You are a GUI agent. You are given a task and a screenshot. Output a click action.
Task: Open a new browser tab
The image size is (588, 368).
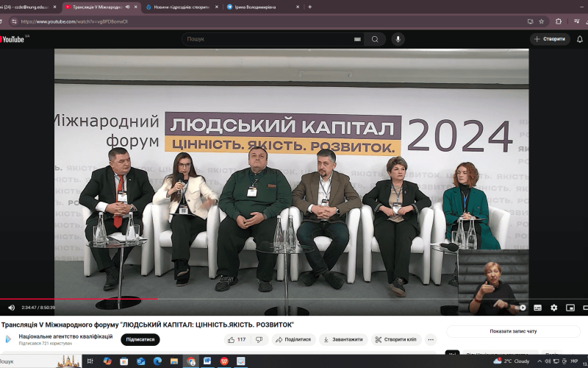309,7
